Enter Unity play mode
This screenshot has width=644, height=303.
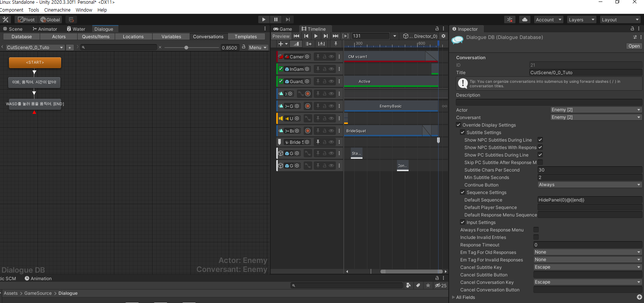[x=264, y=19]
